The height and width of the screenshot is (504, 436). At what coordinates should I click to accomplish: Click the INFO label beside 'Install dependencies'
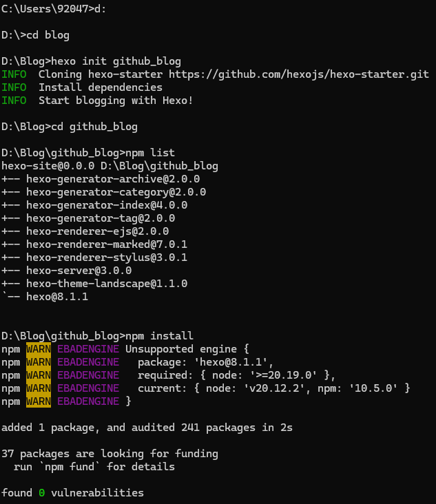tap(14, 87)
